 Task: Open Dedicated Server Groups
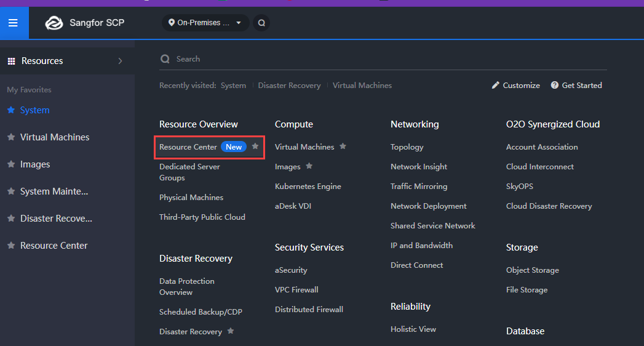tap(189, 172)
